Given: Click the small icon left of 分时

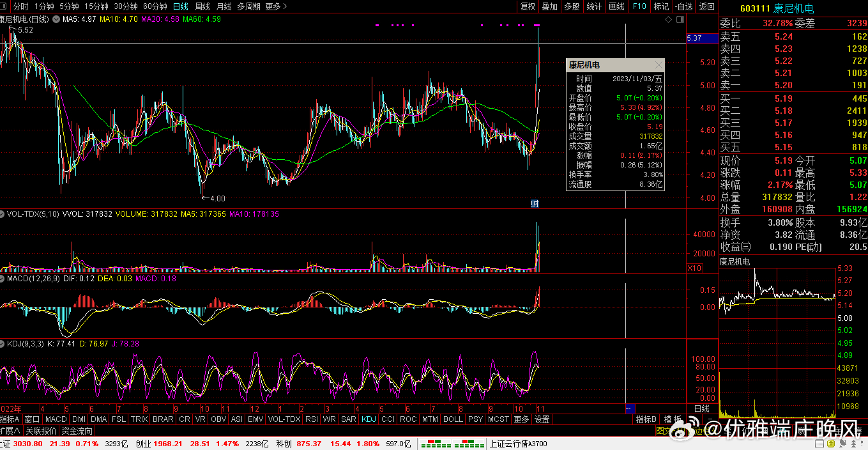Looking at the screenshot, I should [x=4, y=6].
